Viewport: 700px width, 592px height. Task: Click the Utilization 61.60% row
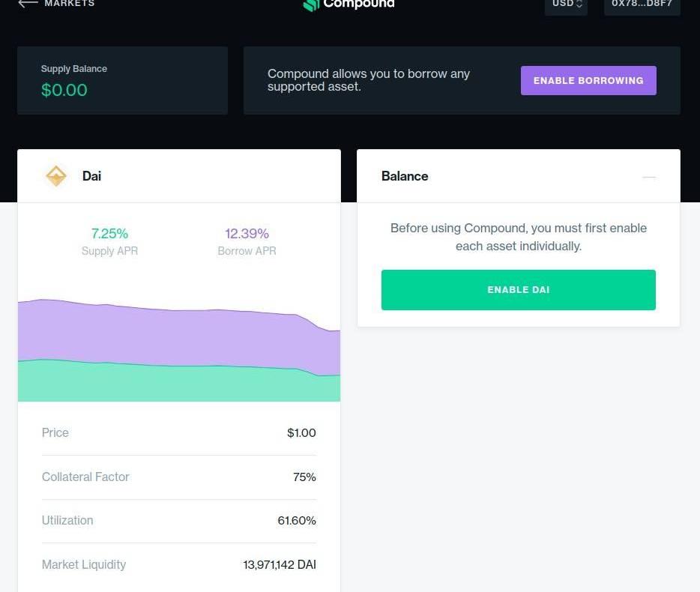pos(178,520)
